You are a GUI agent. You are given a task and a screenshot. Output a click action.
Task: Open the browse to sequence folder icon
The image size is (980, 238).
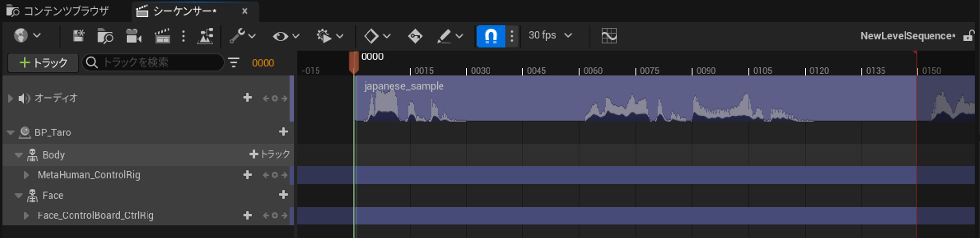point(105,36)
